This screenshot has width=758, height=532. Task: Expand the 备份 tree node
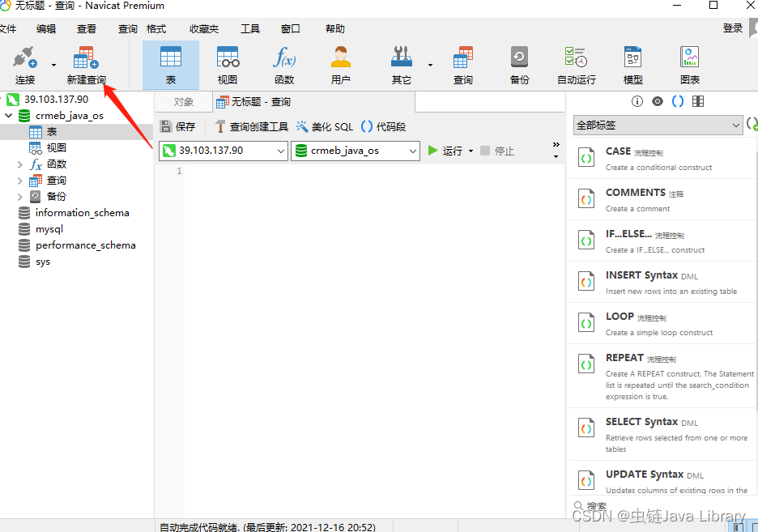tap(19, 197)
